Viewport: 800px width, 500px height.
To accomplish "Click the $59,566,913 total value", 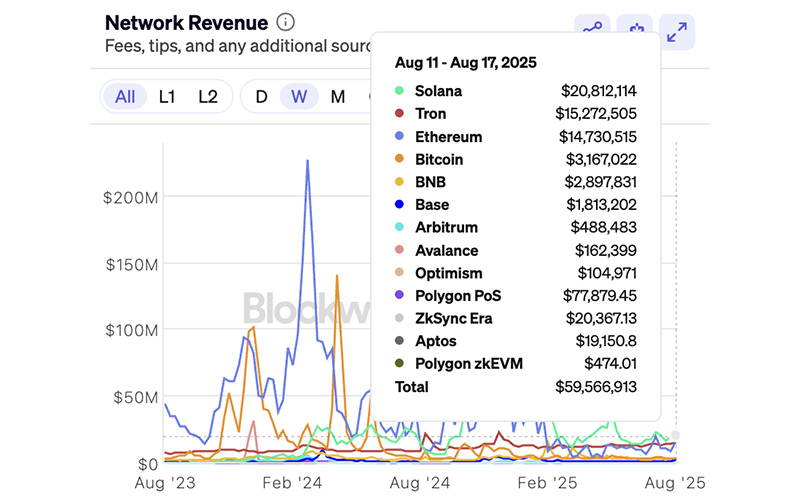I will pos(596,387).
